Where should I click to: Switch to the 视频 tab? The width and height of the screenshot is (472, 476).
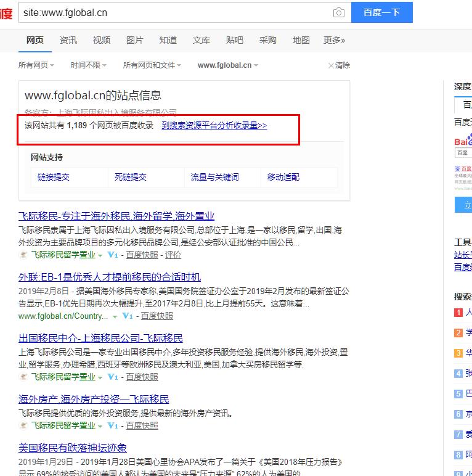pyautogui.click(x=102, y=40)
